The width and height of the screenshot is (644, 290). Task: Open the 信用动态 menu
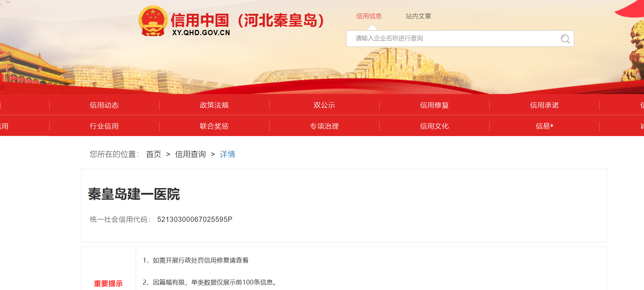[104, 105]
